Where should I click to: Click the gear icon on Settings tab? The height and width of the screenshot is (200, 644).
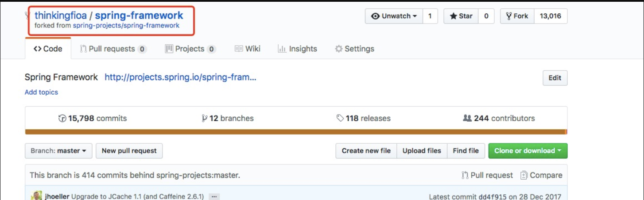[339, 49]
